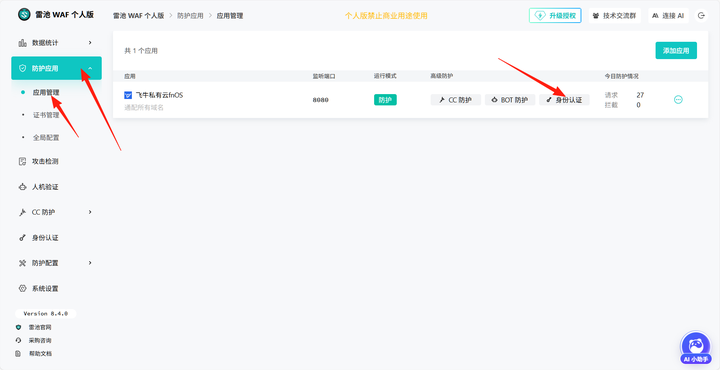Open the fnOS row more options icon

678,100
